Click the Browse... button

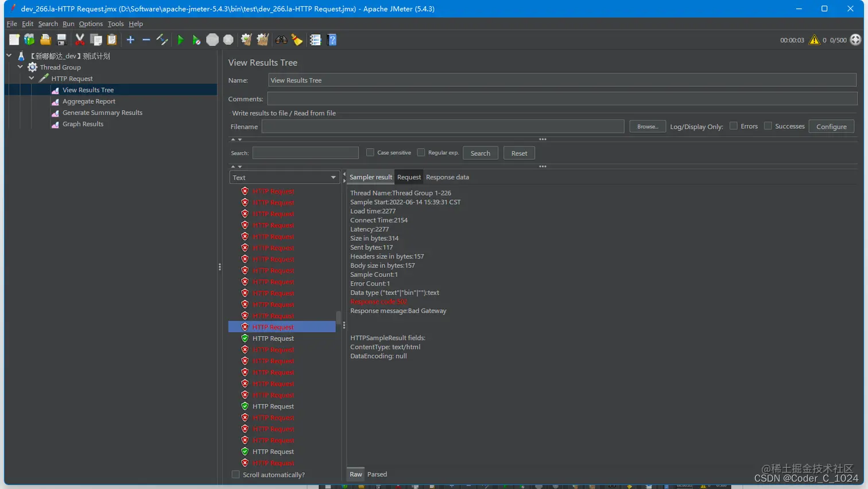pos(648,126)
